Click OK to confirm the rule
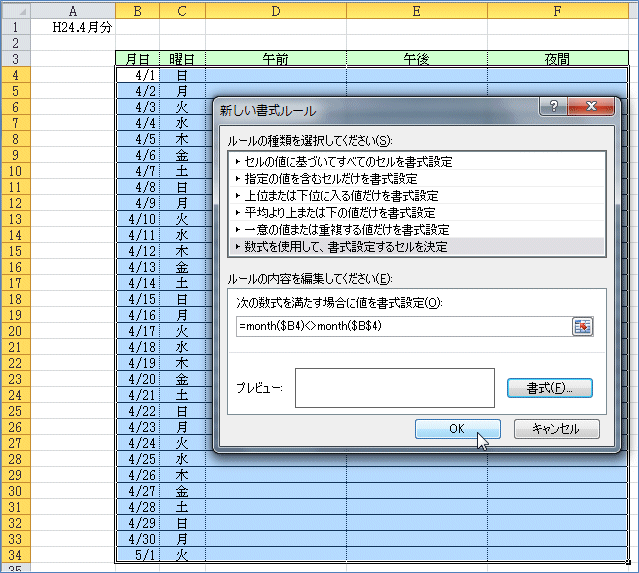 pos(458,429)
